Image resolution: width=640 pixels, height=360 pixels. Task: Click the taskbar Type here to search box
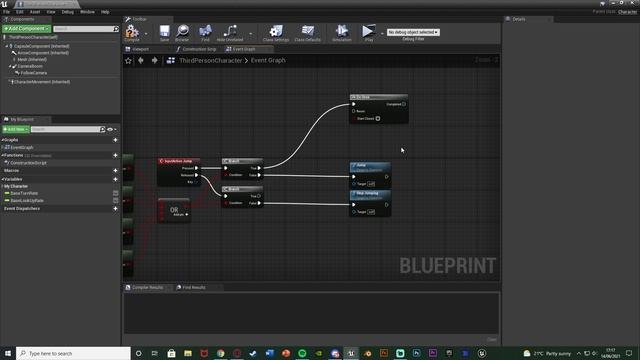[x=73, y=353]
